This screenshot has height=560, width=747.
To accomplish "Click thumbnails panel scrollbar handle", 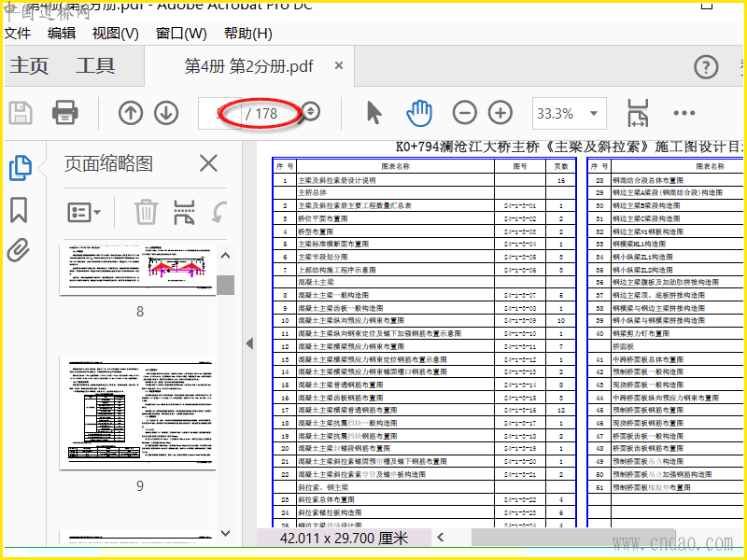I will coord(226,285).
